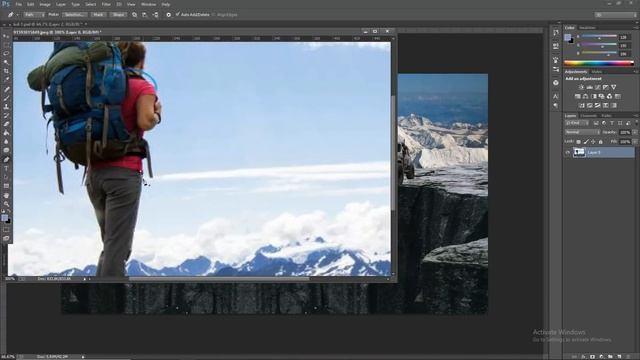The image size is (640, 360).
Task: Select the Eyedropper tool
Action: tap(6, 80)
